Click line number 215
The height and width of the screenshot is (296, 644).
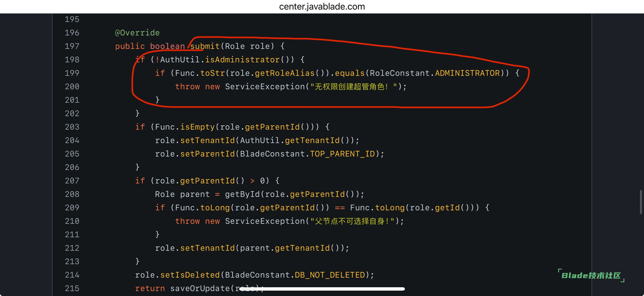[72, 289]
